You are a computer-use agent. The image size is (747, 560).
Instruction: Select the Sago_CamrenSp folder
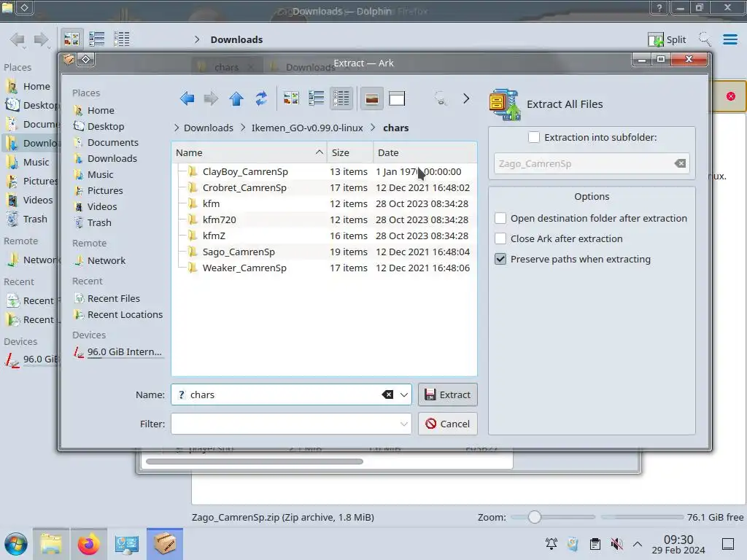coord(239,252)
